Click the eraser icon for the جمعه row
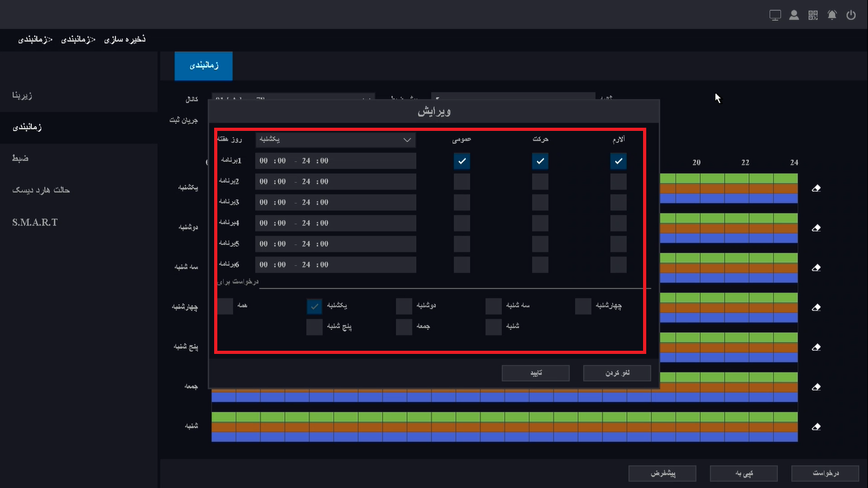This screenshot has height=488, width=868. pos(817,387)
